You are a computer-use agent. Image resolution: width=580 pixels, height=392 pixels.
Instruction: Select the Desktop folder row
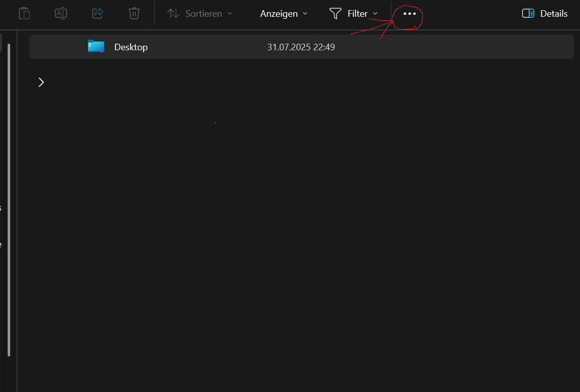[301, 47]
